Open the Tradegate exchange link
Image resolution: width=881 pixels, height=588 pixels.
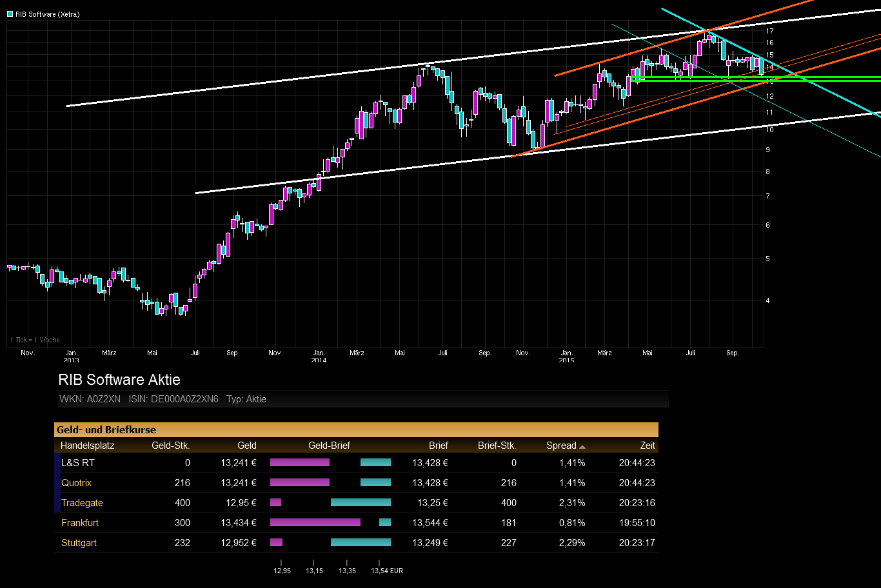[x=82, y=503]
